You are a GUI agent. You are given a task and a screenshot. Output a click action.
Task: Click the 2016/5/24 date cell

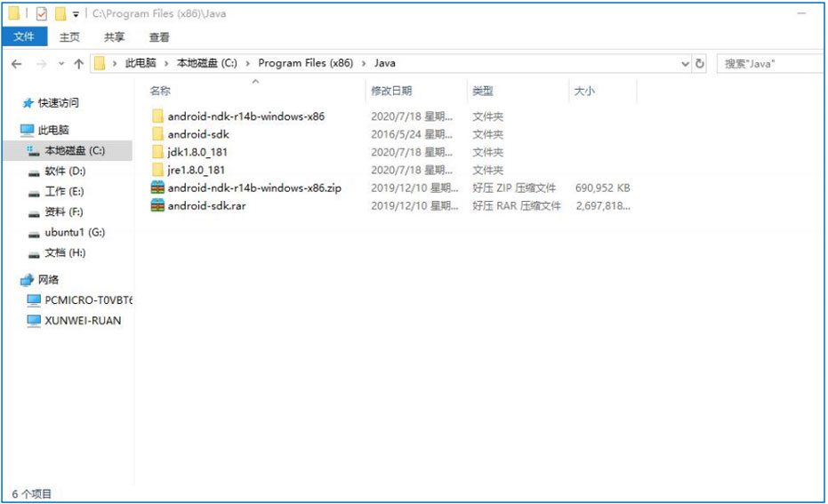tap(412, 134)
